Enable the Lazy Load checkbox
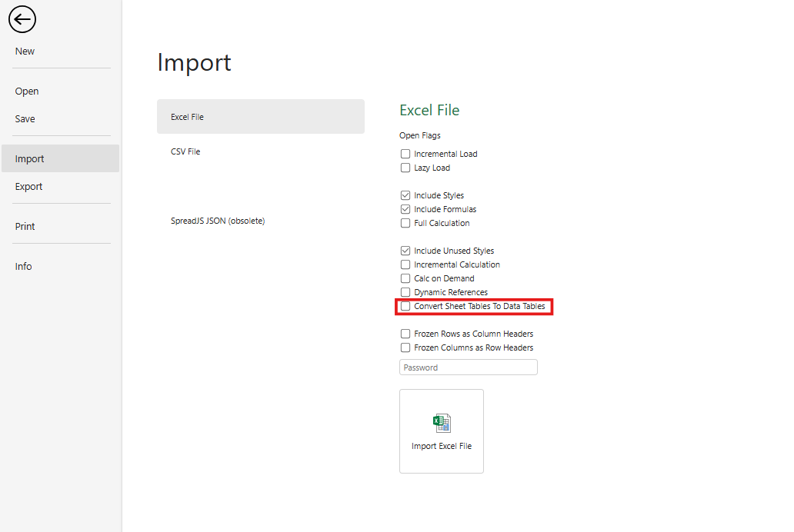Viewport: 794px width, 532px height. 405,168
